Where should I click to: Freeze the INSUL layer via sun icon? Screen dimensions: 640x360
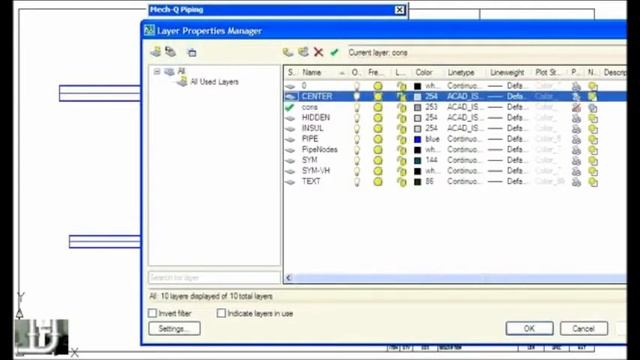point(378,129)
